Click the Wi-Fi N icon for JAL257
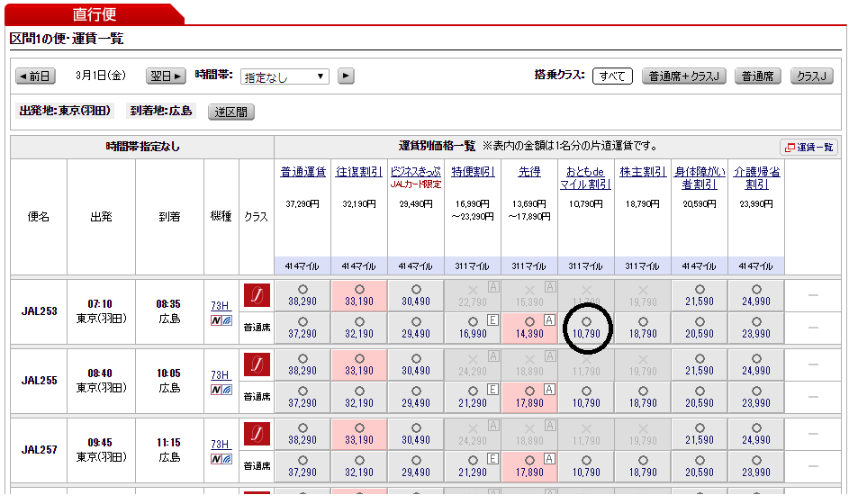This screenshot has width=858, height=504. click(221, 459)
